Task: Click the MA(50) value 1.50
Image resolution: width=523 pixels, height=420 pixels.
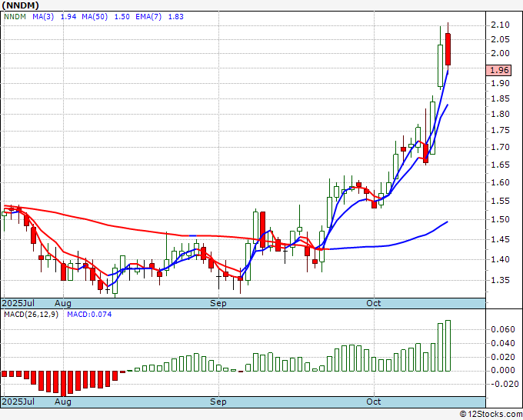Action: (x=122, y=17)
